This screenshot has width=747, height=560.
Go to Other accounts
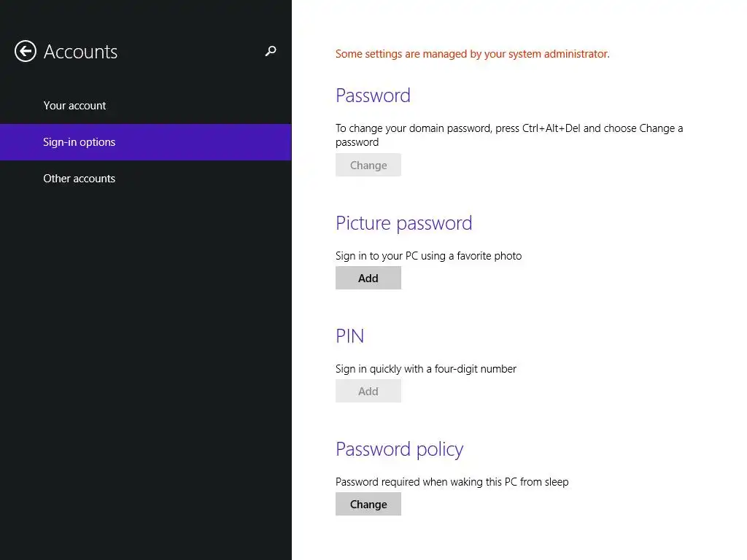pos(80,179)
